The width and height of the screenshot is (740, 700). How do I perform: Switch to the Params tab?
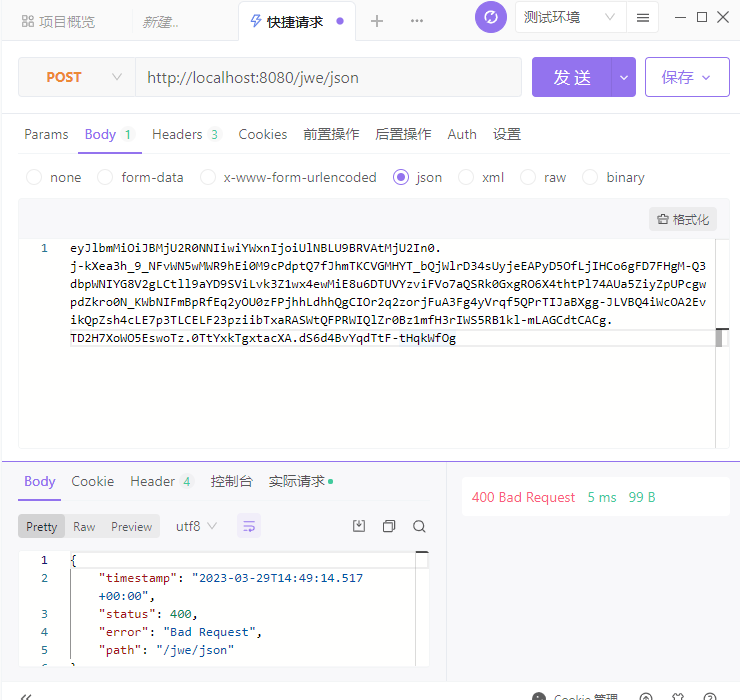point(46,135)
